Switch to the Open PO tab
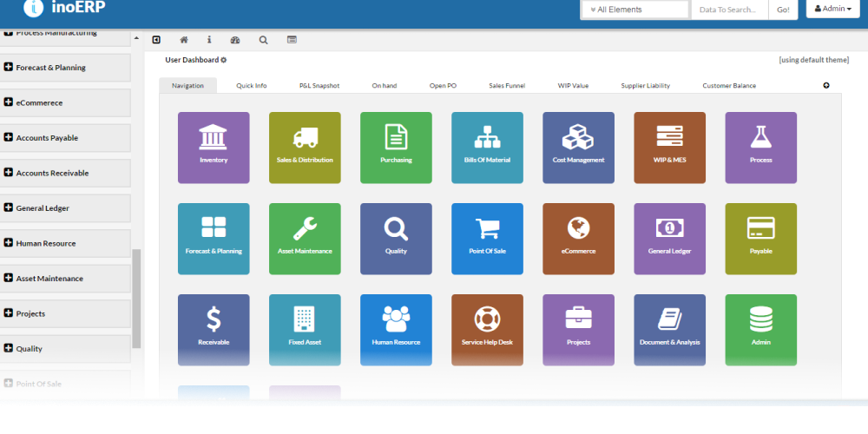Screen dimensions: 868x434 pyautogui.click(x=443, y=85)
